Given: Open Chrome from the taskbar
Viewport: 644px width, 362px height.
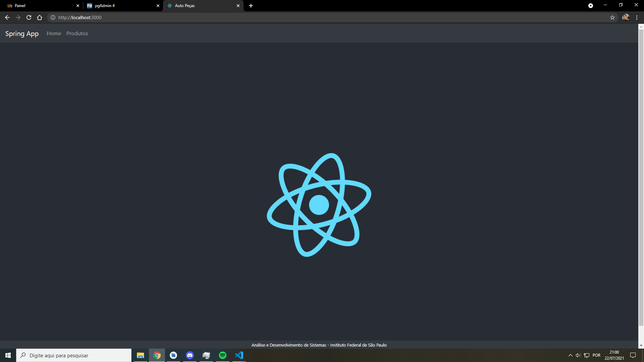Looking at the screenshot, I should [157, 355].
